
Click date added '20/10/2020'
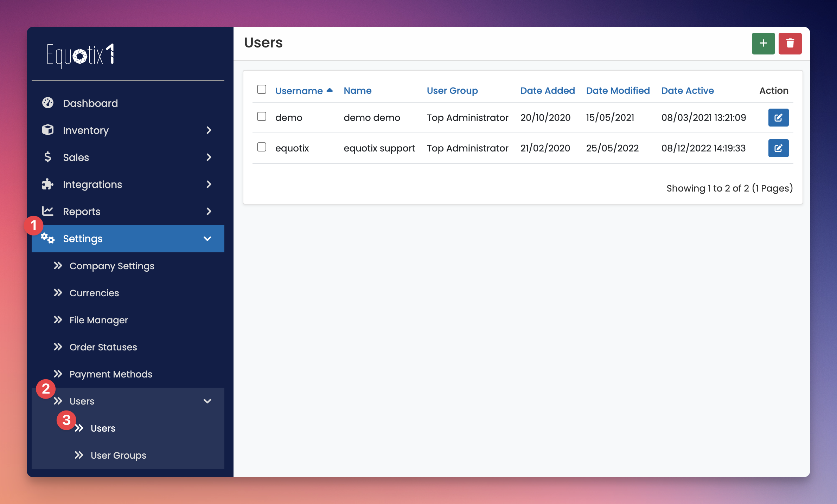[x=545, y=118]
